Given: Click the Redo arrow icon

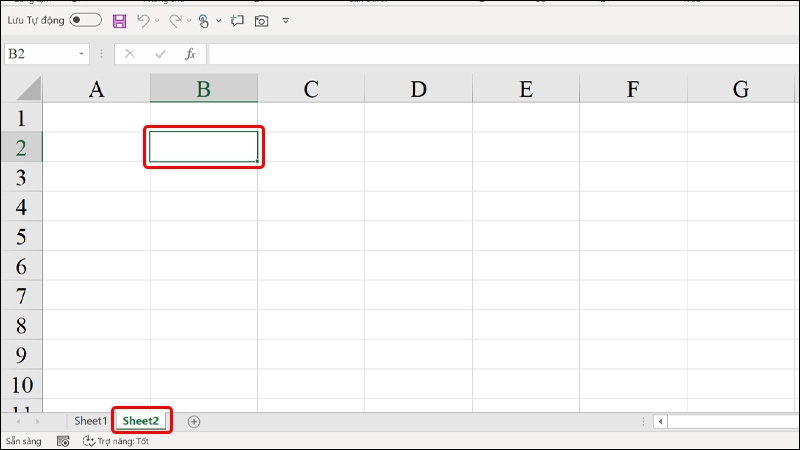Looking at the screenshot, I should pos(175,20).
